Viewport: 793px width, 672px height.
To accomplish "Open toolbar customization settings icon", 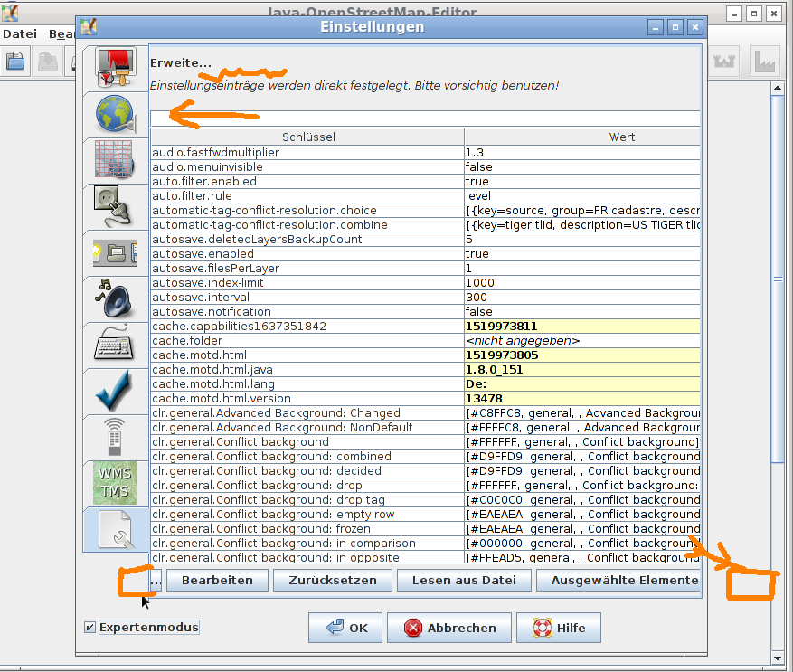I will coord(115,253).
